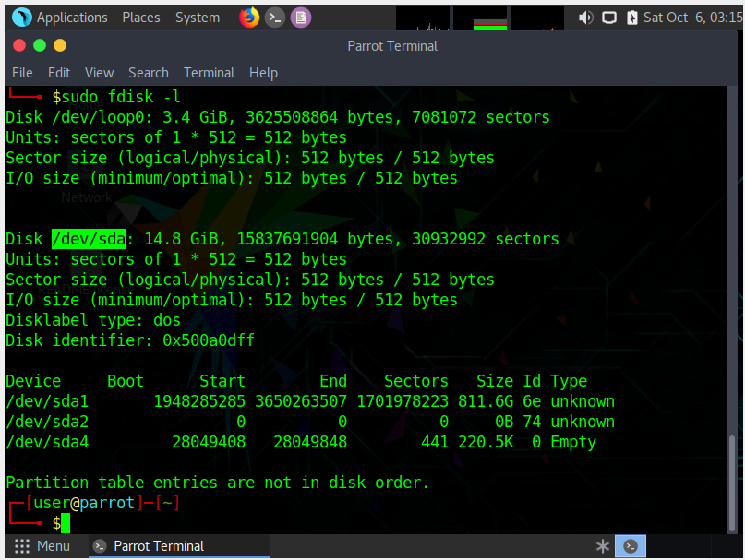The image size is (745, 560).
Task: Click the purple text editor launcher icon
Action: tap(300, 18)
